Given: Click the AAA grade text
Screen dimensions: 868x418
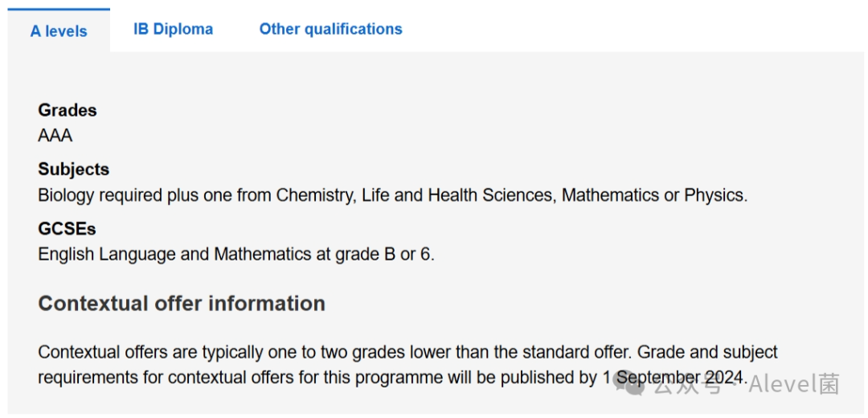Looking at the screenshot, I should coord(55,135).
